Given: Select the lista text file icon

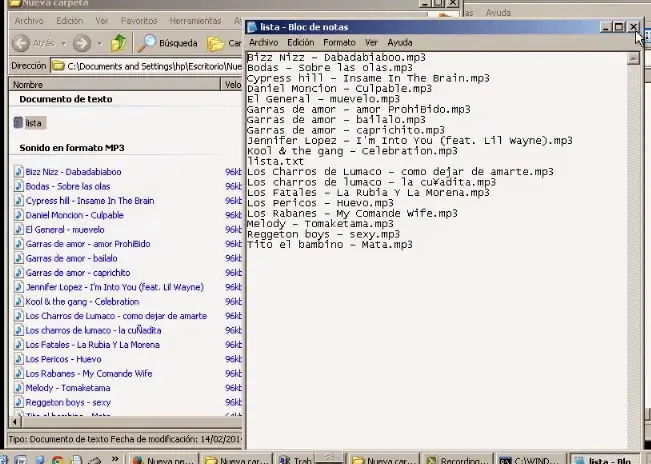Looking at the screenshot, I should (18, 123).
